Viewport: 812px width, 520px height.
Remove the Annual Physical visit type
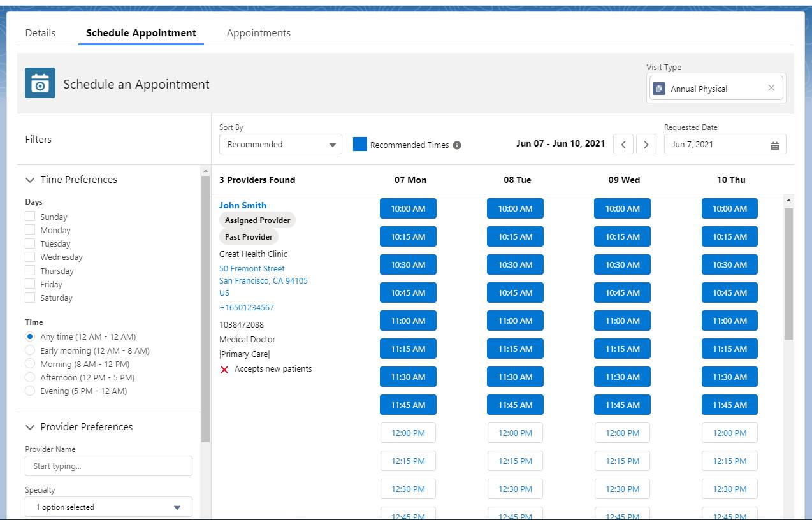(x=771, y=88)
